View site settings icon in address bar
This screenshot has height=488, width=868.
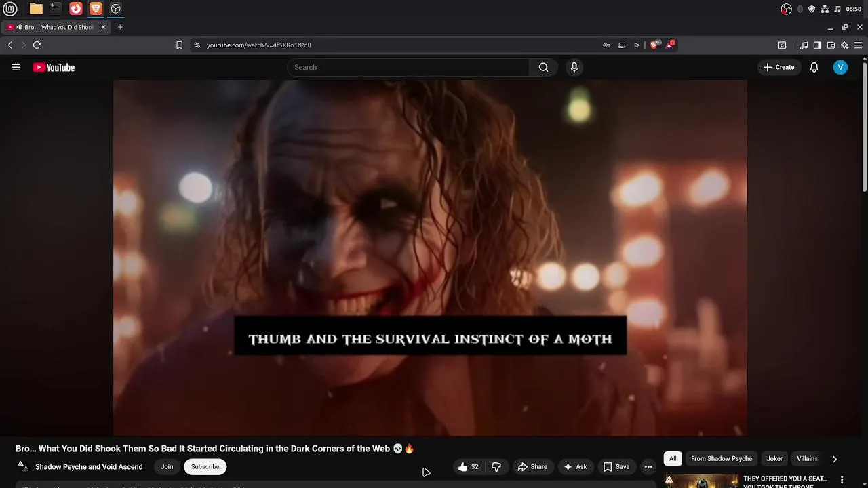point(197,45)
